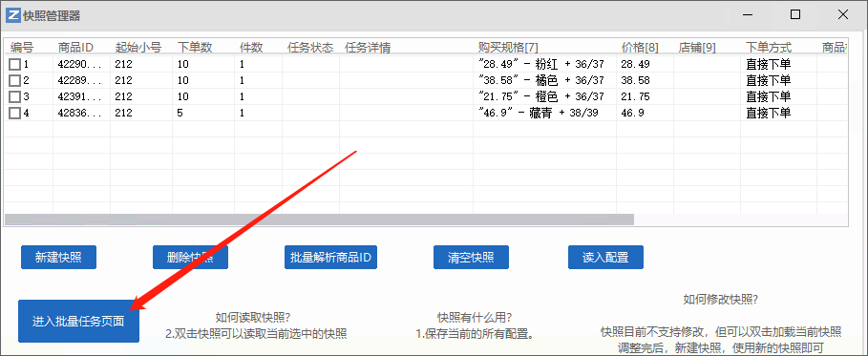Click the 价格[8] column header
The width and height of the screenshot is (868, 356).
[640, 48]
